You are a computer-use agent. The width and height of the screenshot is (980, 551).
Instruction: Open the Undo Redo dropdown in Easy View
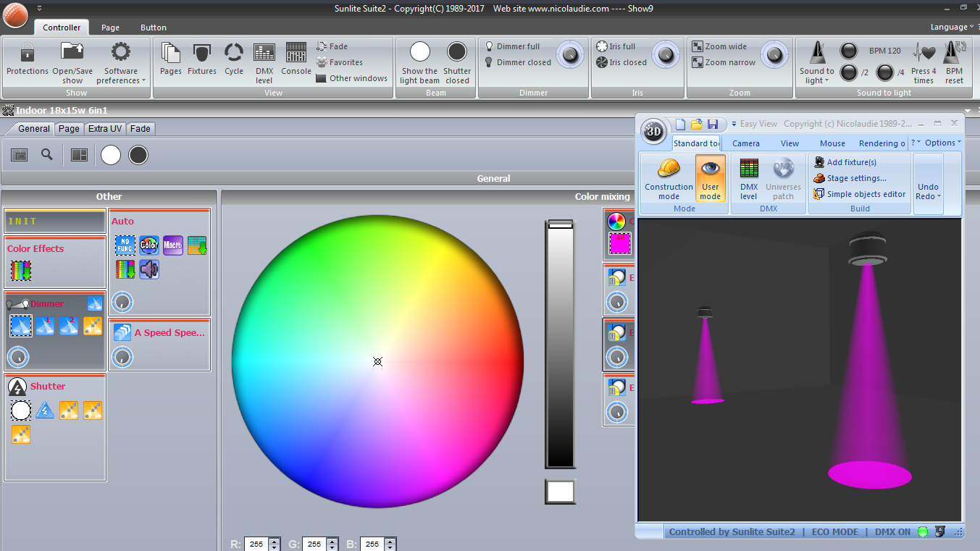click(928, 192)
